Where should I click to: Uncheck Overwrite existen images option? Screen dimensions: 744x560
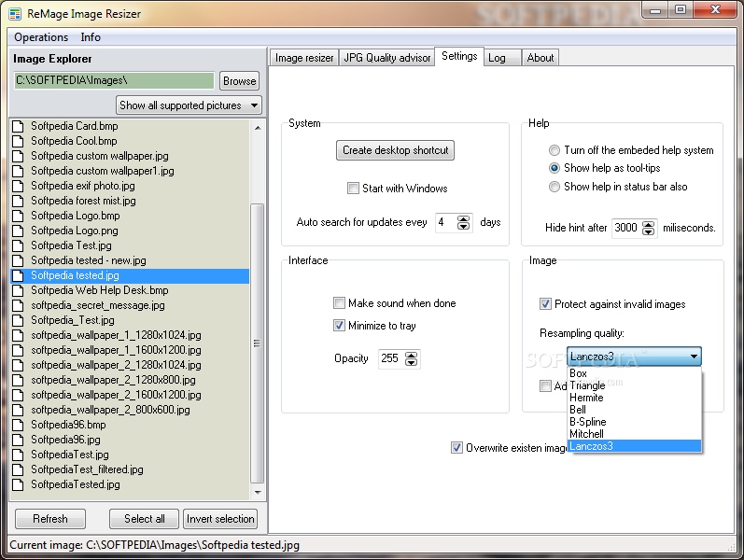(456, 447)
